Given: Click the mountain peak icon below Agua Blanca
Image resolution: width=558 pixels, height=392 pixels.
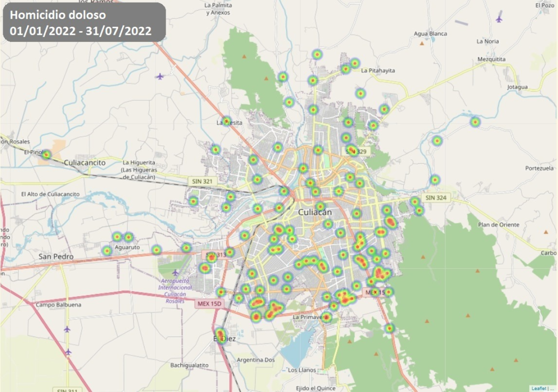Looking at the screenshot, I should [x=422, y=43].
